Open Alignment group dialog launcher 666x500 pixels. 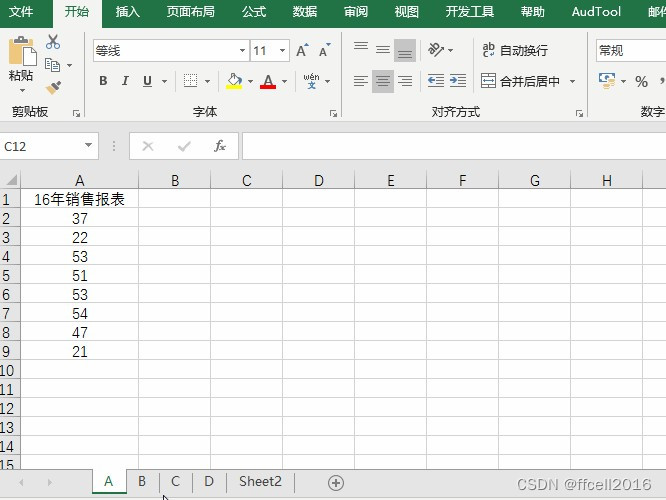(x=579, y=113)
